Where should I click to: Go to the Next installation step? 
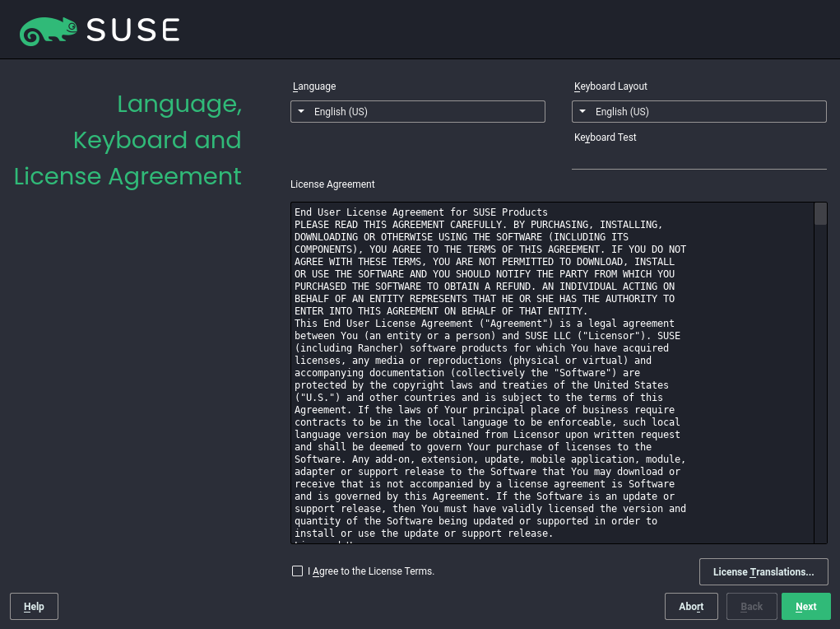coord(805,607)
